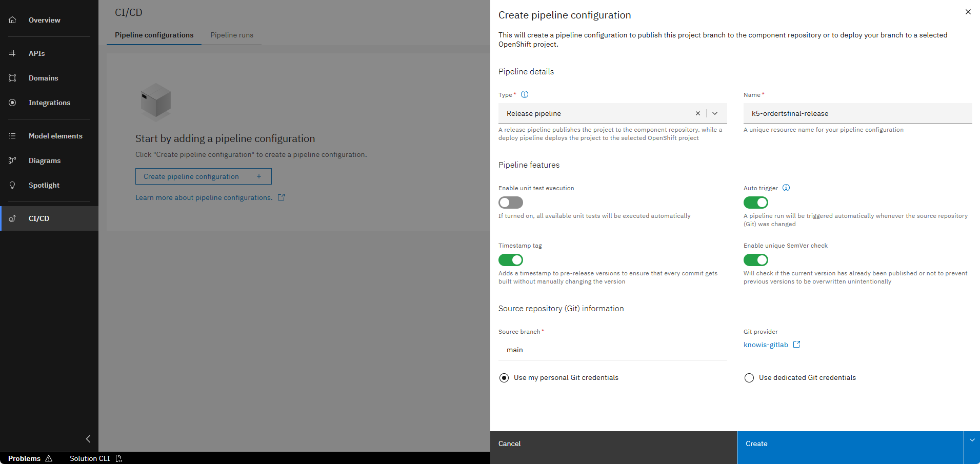Enable unit test execution
This screenshot has height=464, width=980.
point(510,203)
